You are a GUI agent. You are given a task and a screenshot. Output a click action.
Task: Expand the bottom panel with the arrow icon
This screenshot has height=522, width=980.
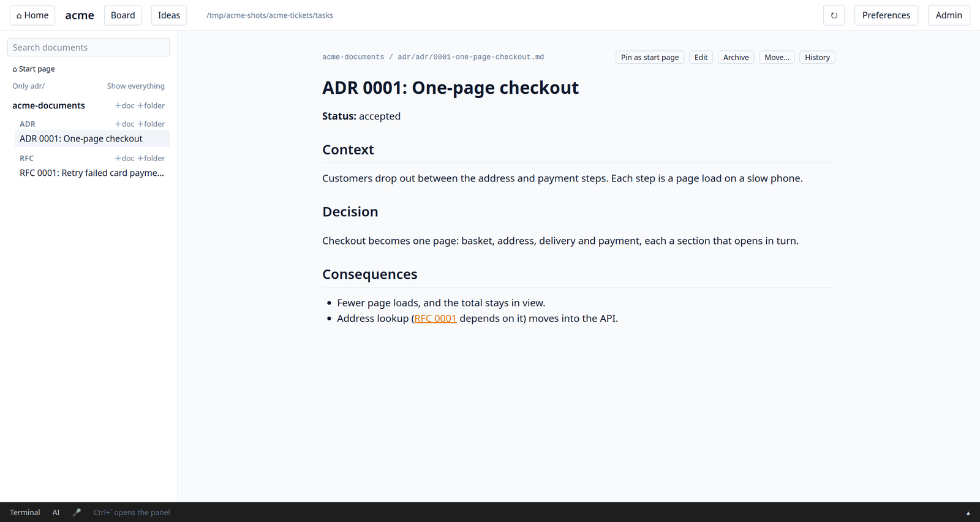coord(968,513)
